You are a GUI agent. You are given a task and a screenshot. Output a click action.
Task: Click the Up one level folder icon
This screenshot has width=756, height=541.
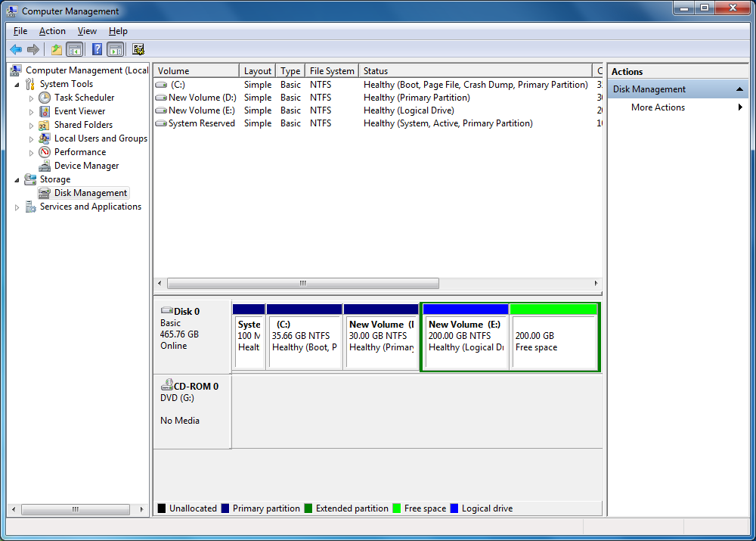(57, 49)
